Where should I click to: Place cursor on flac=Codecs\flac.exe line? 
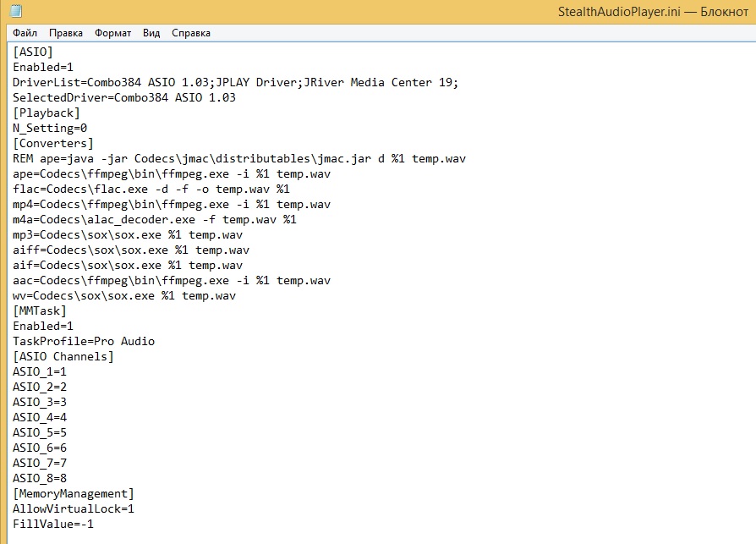tap(151, 189)
